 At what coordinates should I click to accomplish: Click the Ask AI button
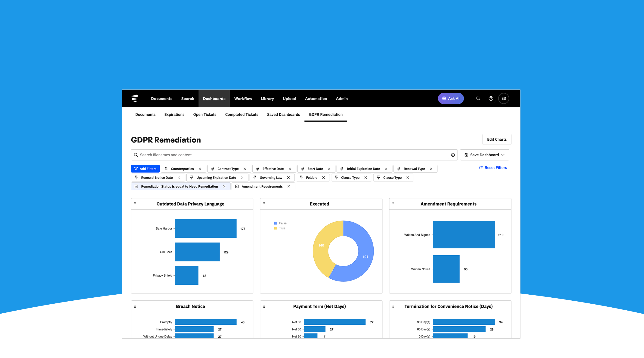451,99
